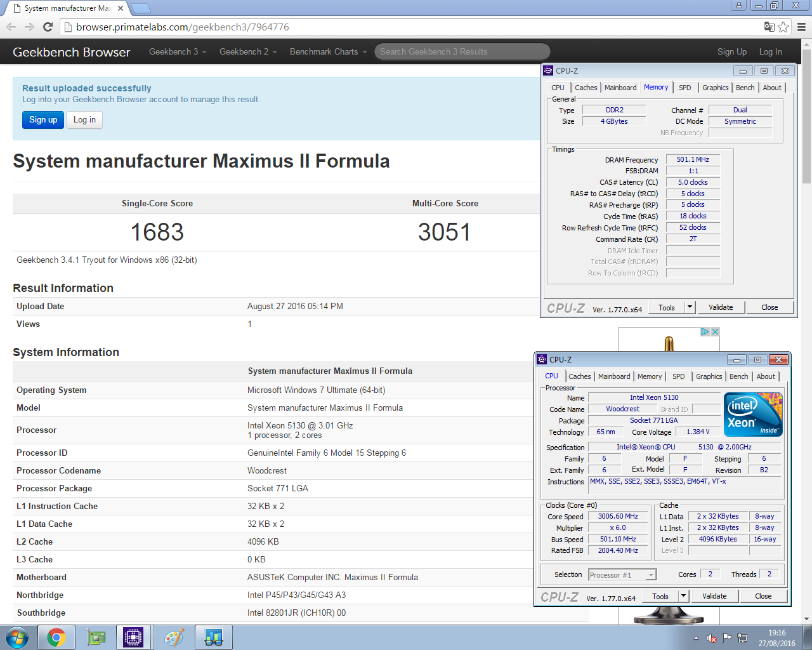
Task: Open a new browser tab
Action: 140,8
